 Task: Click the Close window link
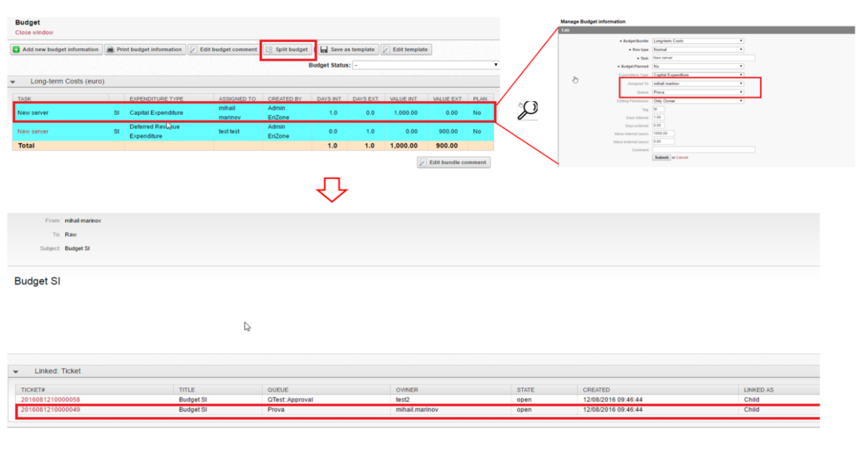pyautogui.click(x=34, y=32)
